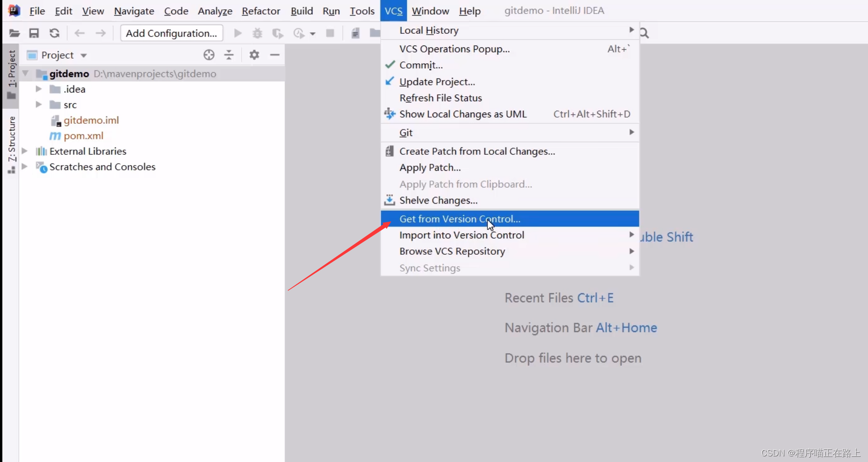Click the Collapse All icon in Project panel
Screen dimensions: 868x462
[229, 55]
